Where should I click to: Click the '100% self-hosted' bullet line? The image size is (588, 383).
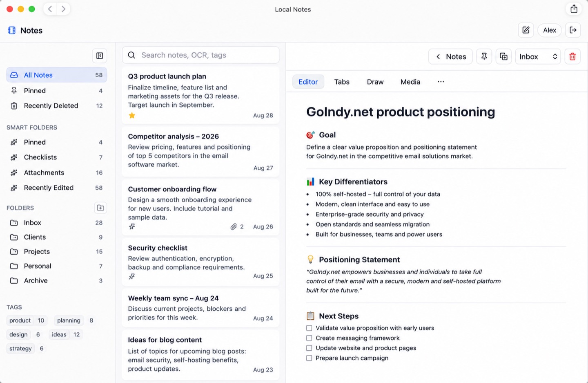pos(378,194)
